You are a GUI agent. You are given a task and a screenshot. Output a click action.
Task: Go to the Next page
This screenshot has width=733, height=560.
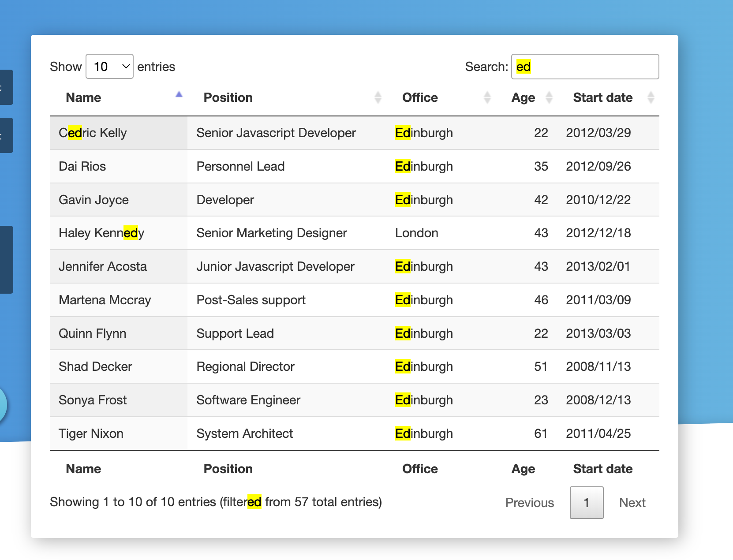click(632, 503)
